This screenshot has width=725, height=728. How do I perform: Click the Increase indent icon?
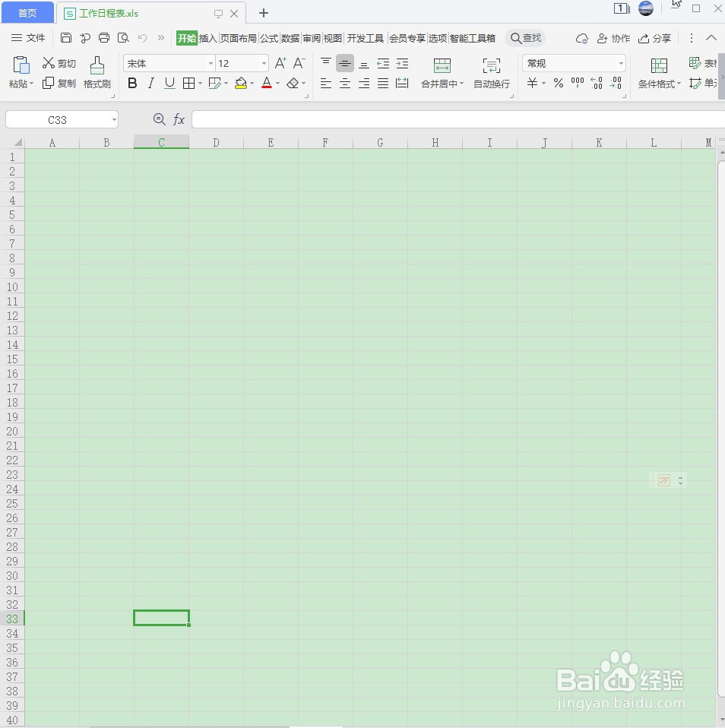click(x=402, y=63)
